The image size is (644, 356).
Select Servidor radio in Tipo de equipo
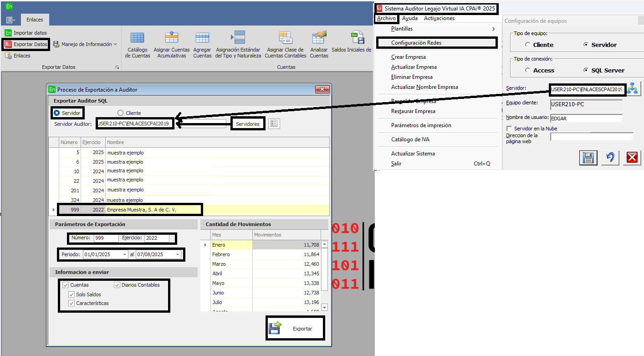click(x=586, y=45)
